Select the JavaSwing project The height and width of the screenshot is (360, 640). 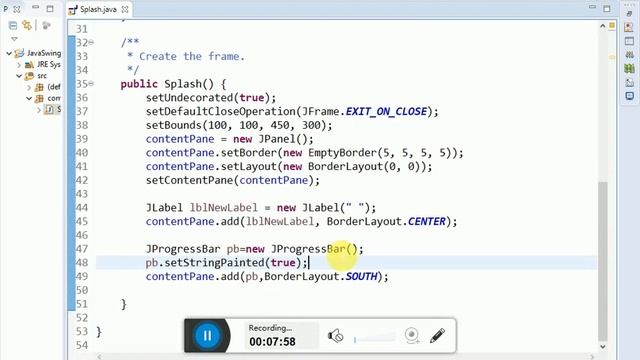coord(44,53)
